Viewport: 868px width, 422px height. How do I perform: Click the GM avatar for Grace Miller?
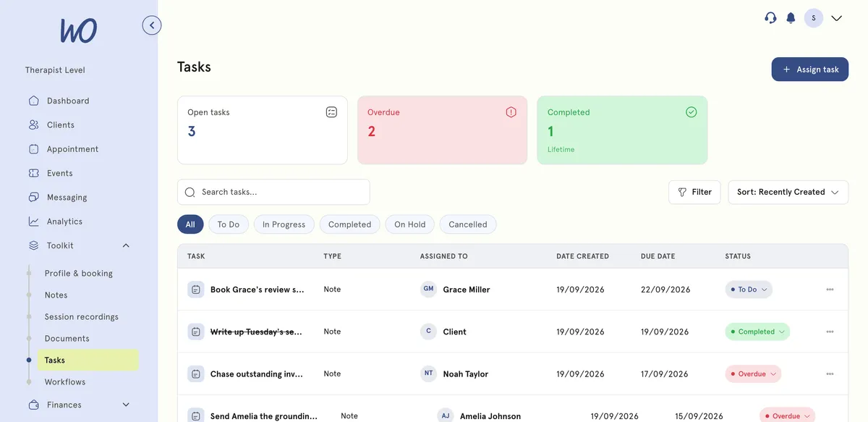click(x=429, y=289)
